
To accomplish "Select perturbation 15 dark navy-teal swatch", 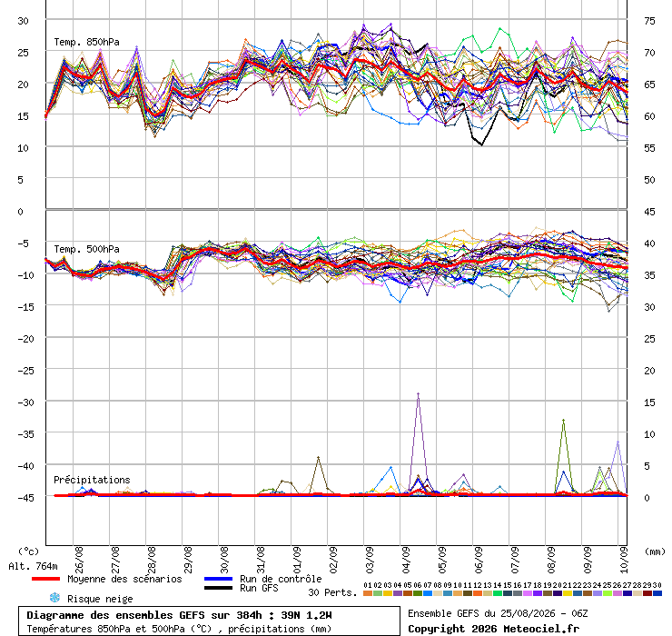I will click(x=508, y=593).
